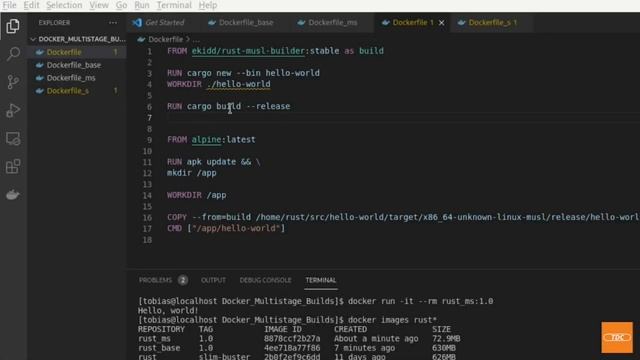Screen dimensions: 640x360
Task: Click Docker whale icon on Dockerfile_base tab
Action: coord(211,23)
